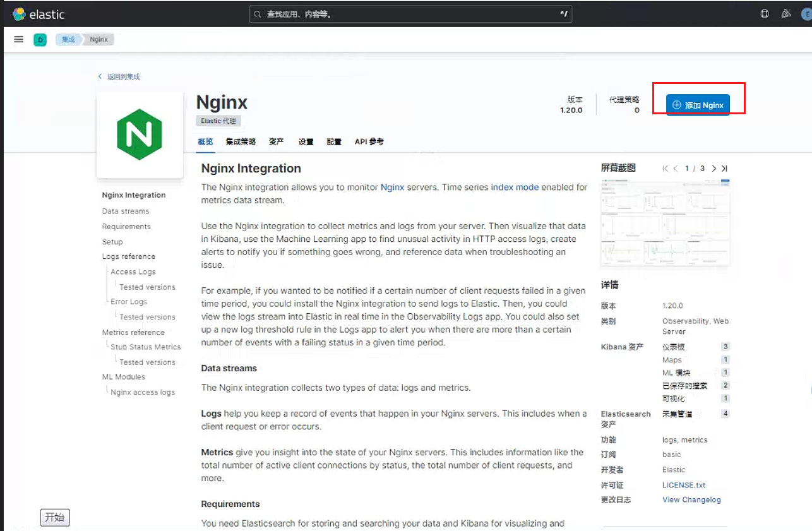Screen dimensions: 812x531
Task: Jump to Access Logs in sidebar
Action: pyautogui.click(x=133, y=271)
